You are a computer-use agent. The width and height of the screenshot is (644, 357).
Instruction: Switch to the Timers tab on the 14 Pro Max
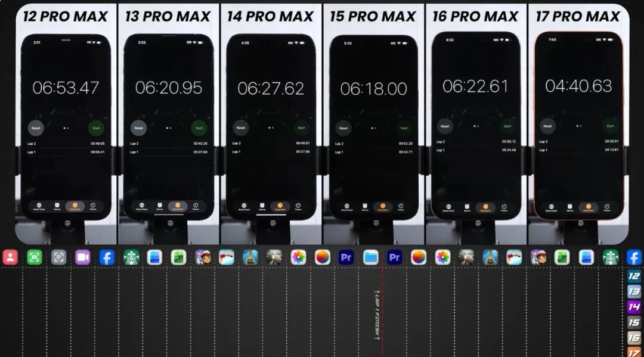click(x=299, y=206)
